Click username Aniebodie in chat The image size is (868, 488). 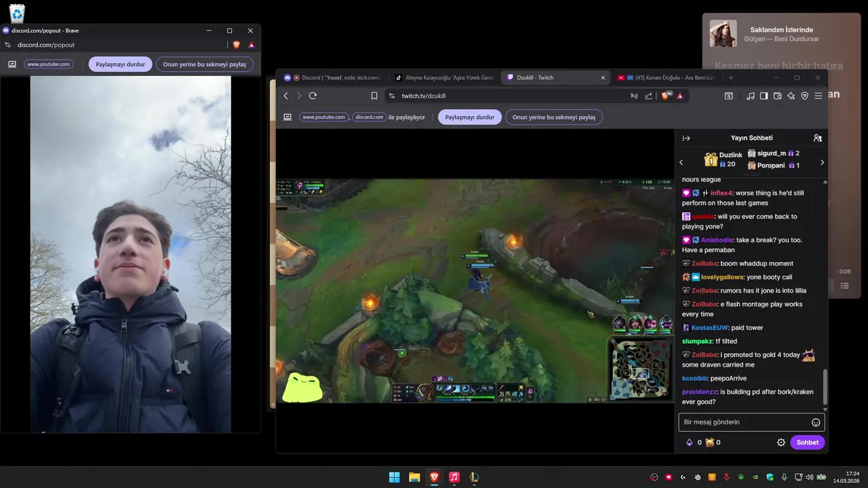(717, 240)
